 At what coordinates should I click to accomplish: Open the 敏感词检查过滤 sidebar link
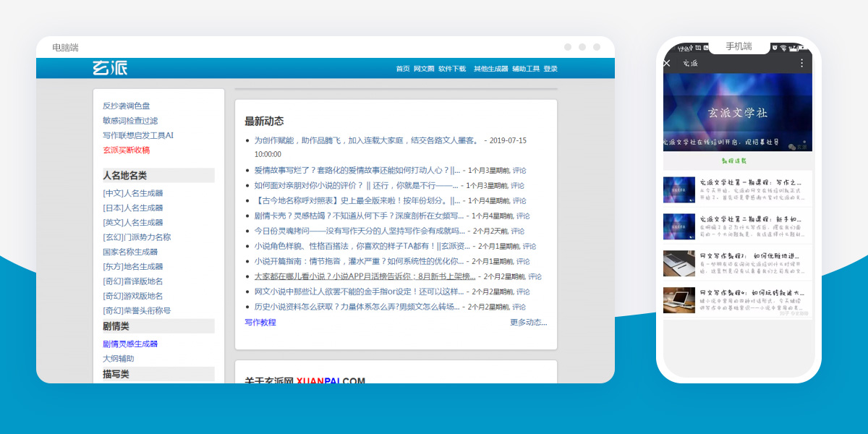click(130, 121)
